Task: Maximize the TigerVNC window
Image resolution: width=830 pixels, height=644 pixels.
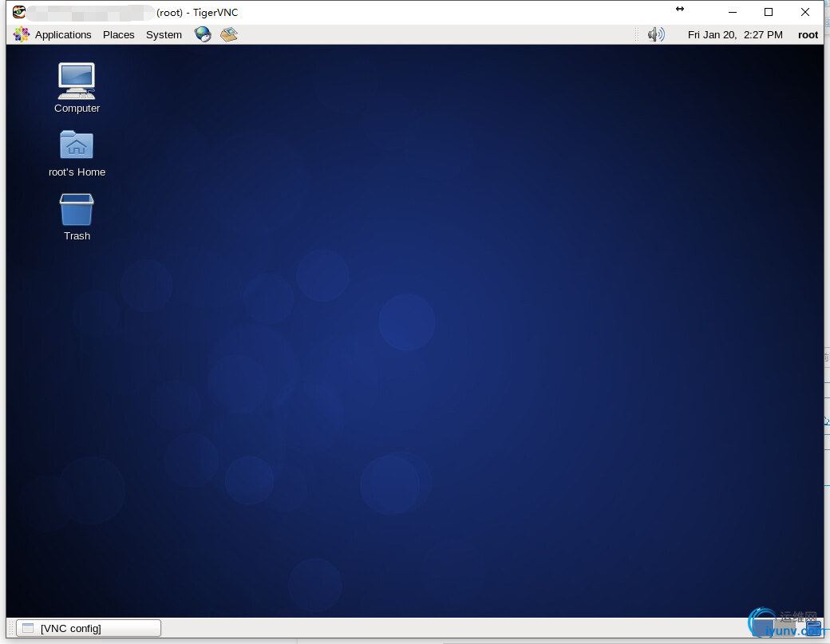Action: tap(769, 12)
